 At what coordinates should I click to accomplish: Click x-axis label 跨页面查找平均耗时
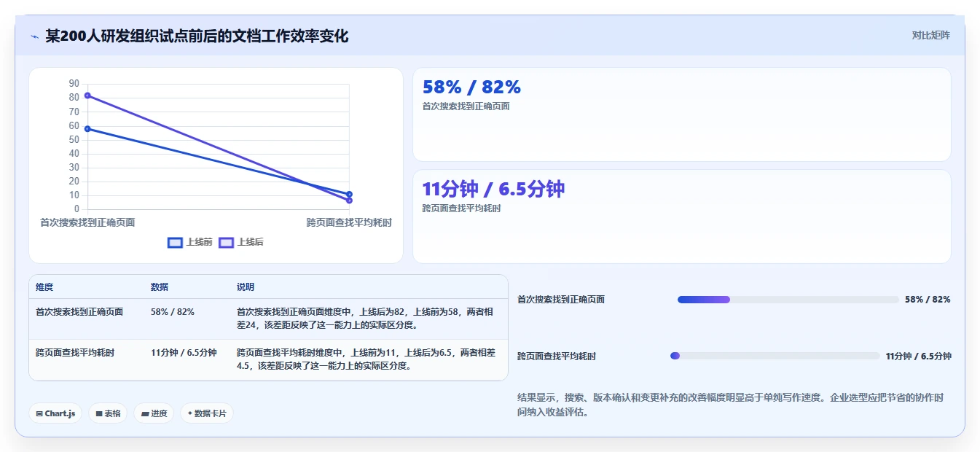click(349, 222)
